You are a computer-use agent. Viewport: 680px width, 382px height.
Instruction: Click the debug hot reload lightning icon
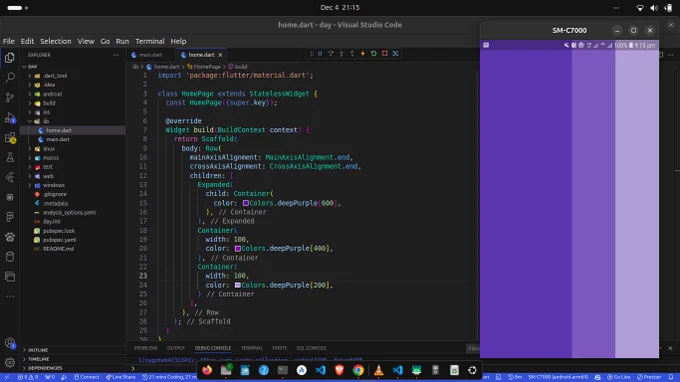pyautogui.click(x=363, y=54)
